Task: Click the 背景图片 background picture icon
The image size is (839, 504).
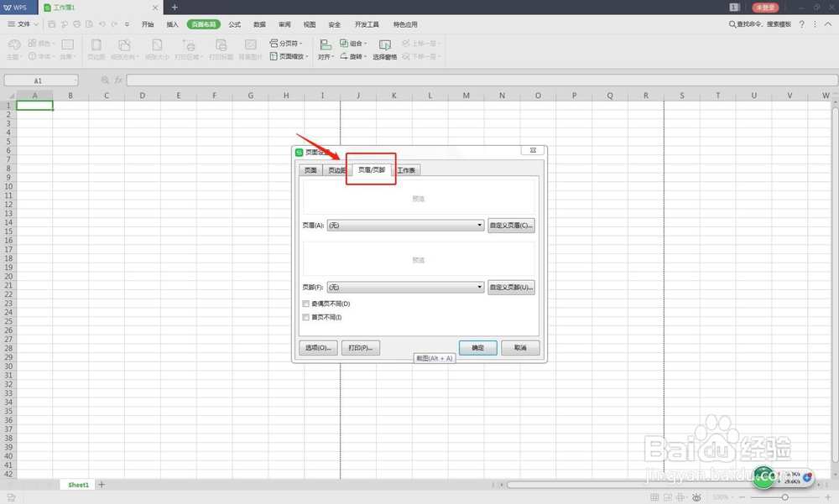Action: (x=250, y=45)
